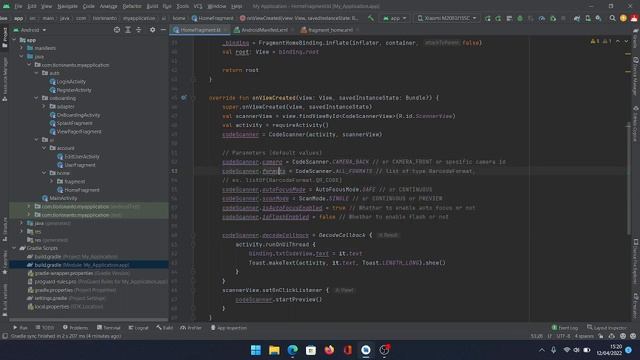Open the Profiler tool window
This screenshot has width=640, height=360.
[x=191, y=328]
